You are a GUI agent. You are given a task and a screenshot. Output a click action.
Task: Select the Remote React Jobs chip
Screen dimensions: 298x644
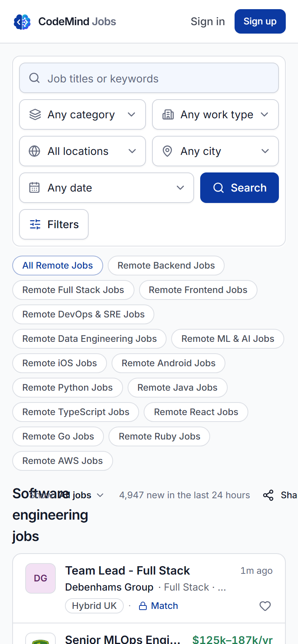[x=196, y=412]
